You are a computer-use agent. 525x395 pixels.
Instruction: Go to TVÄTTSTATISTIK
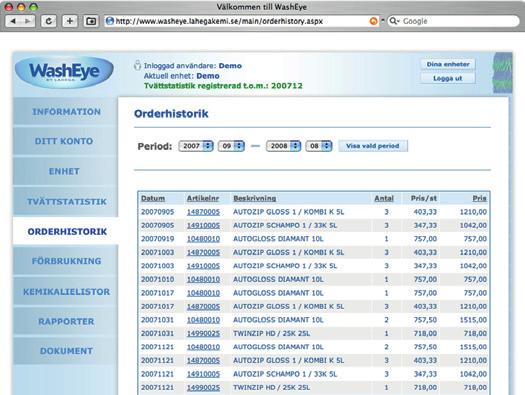[65, 202]
